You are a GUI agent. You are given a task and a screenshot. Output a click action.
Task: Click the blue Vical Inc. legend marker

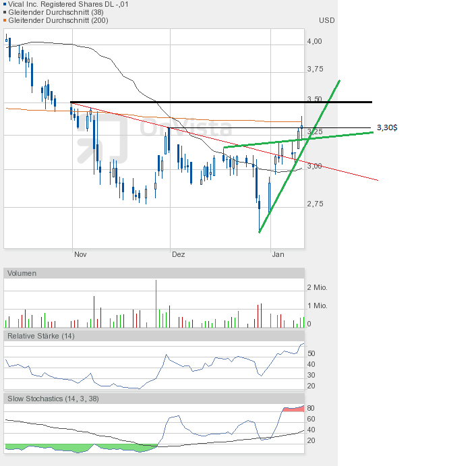[x=5, y=5]
